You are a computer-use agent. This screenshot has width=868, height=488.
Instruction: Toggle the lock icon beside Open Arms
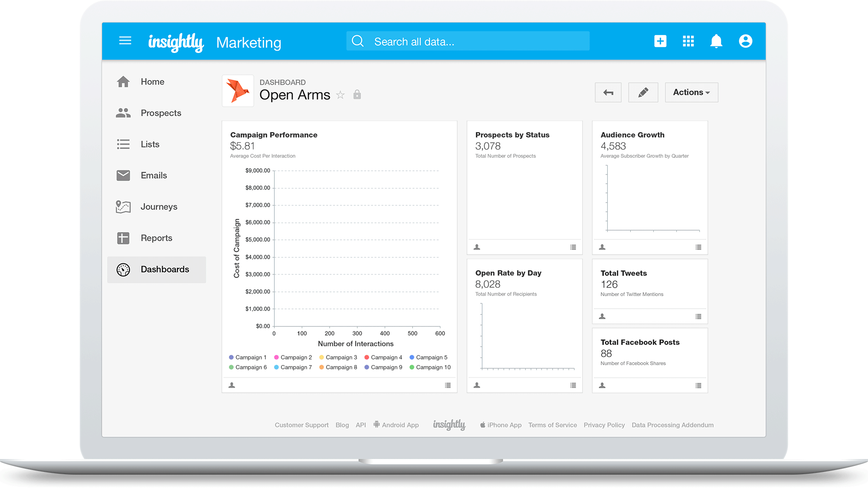tap(357, 95)
